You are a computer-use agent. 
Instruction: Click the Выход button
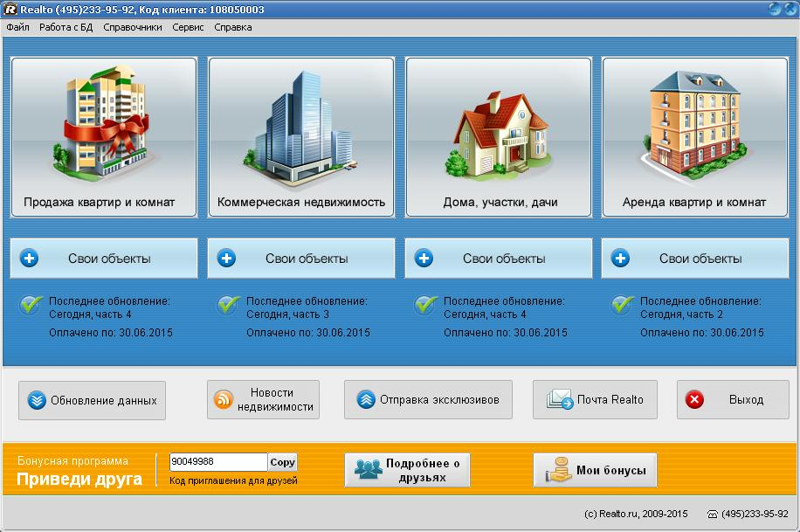(x=733, y=400)
